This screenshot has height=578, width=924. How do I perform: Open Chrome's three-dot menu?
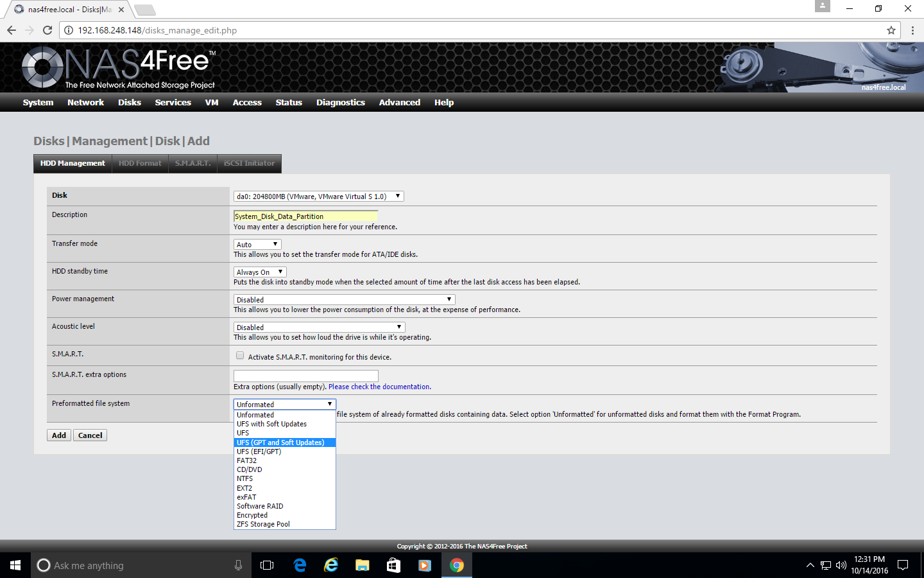pos(912,30)
